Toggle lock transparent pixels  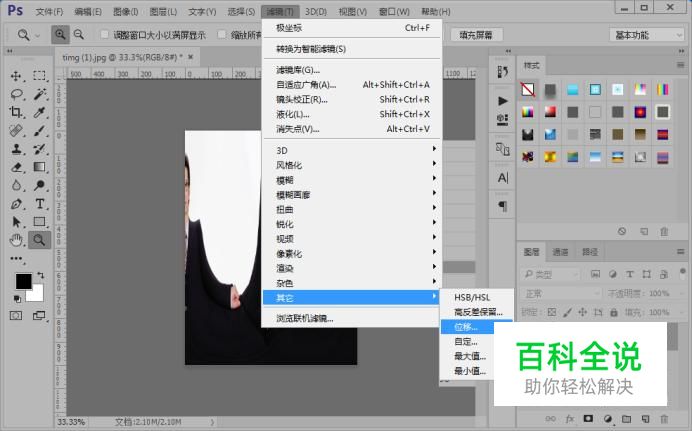point(552,312)
